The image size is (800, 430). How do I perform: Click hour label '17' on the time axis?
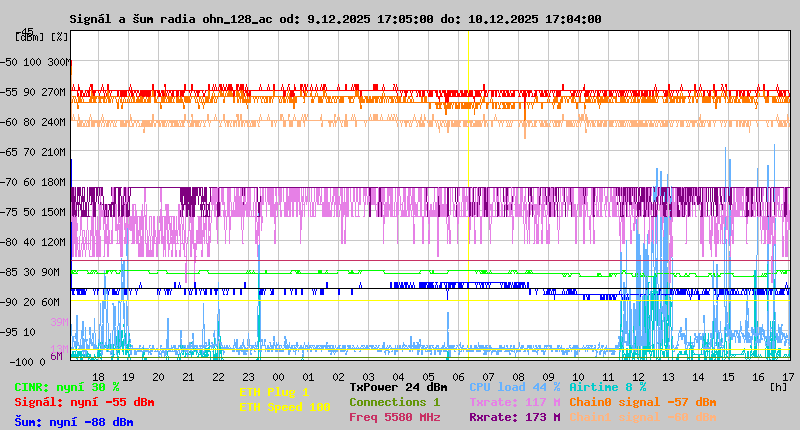[788, 377]
